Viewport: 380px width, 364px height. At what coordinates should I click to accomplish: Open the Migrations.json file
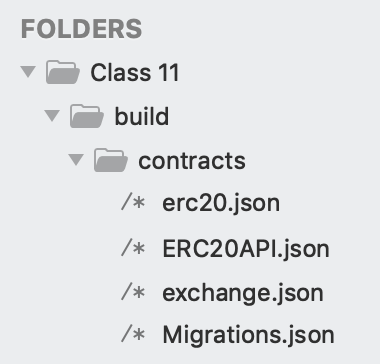248,335
